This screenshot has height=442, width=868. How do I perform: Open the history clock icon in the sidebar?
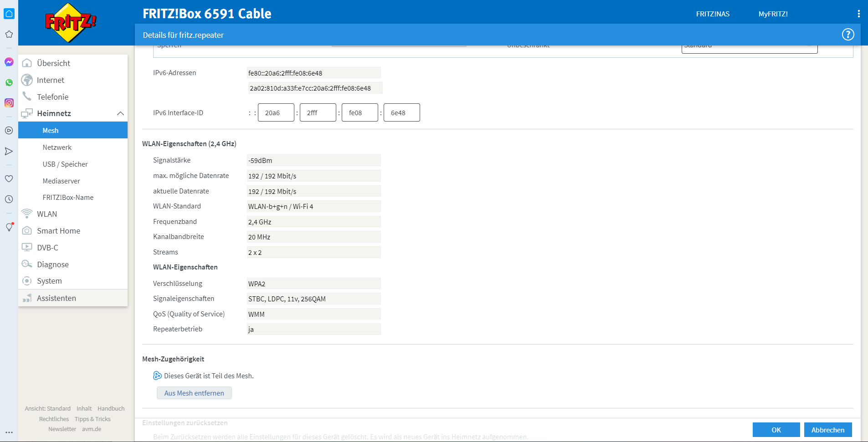pyautogui.click(x=9, y=199)
